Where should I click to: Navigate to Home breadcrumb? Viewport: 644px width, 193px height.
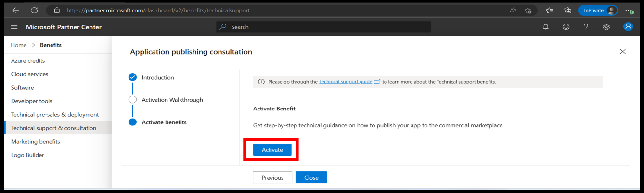tap(19, 45)
